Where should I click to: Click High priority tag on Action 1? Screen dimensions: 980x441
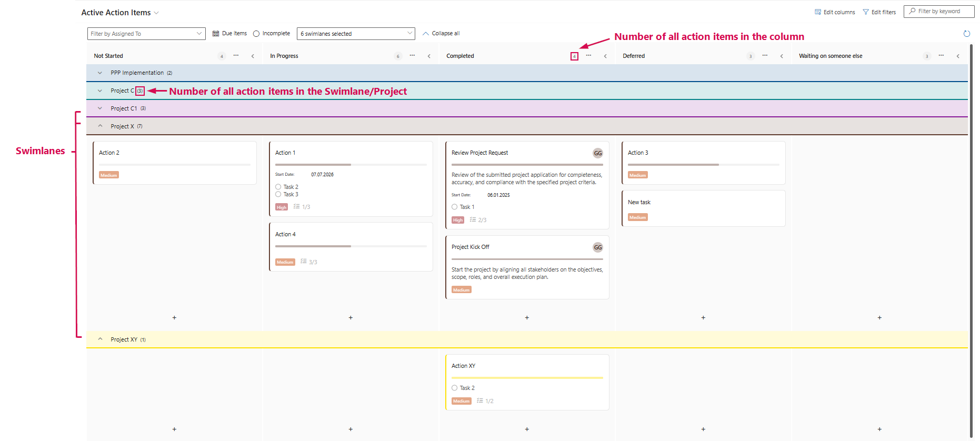(282, 207)
